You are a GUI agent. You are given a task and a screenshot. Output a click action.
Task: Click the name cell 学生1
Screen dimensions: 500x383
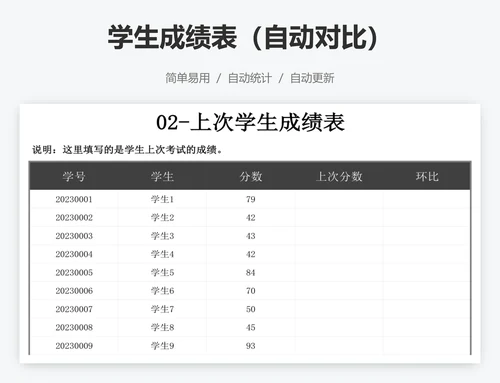tap(162, 199)
